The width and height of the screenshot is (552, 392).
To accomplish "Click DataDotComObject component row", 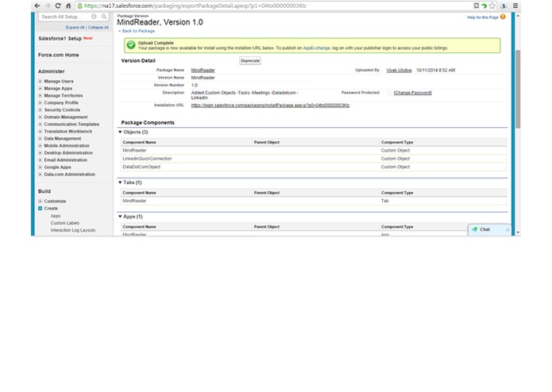I will click(314, 167).
